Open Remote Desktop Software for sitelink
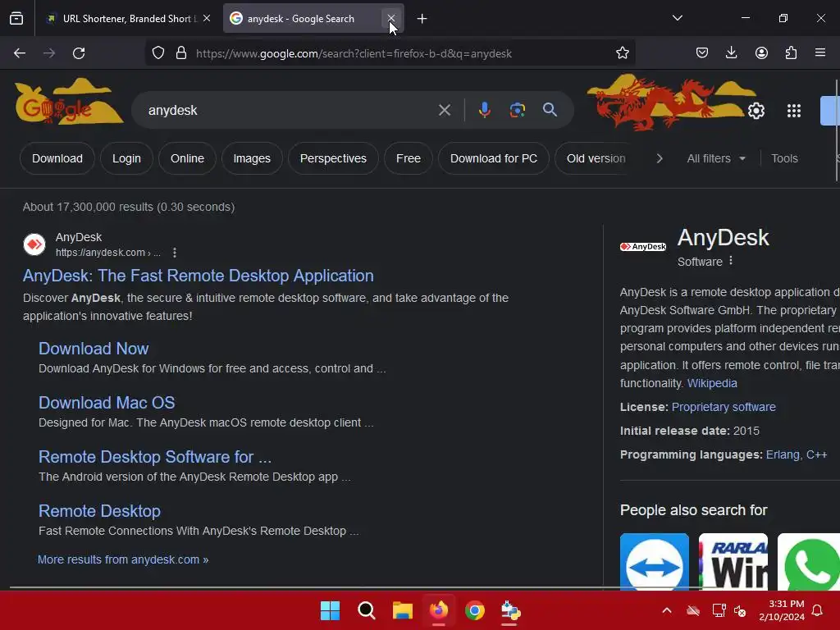The image size is (840, 630). tap(155, 457)
